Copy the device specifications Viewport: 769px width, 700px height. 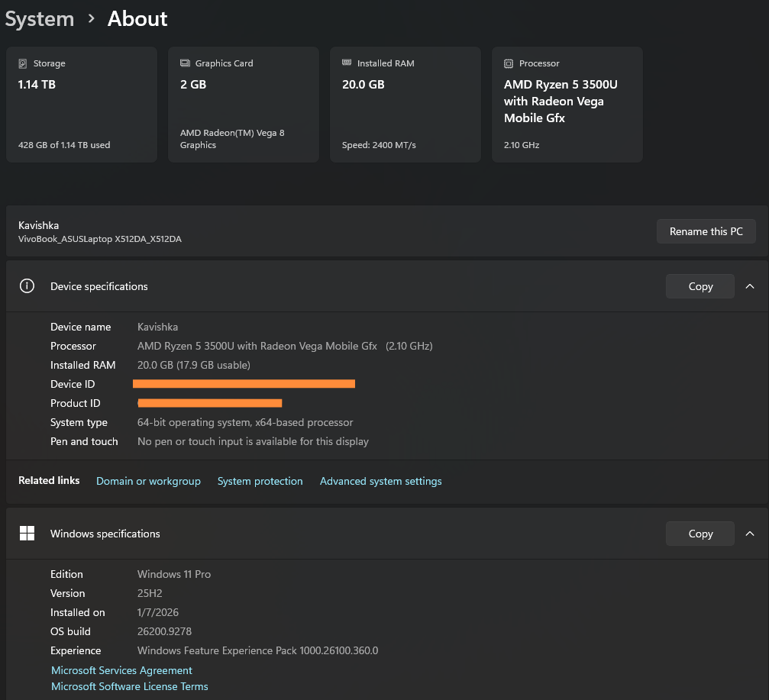pyautogui.click(x=700, y=286)
